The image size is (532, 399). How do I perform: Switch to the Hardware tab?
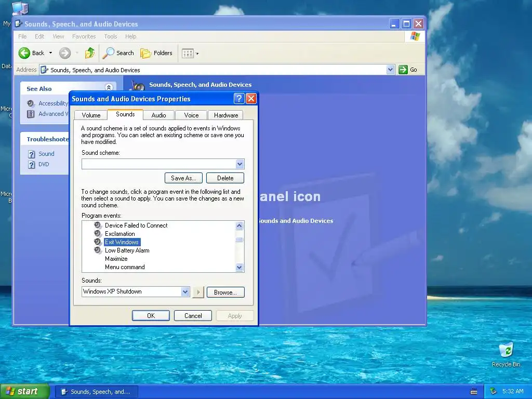point(225,115)
